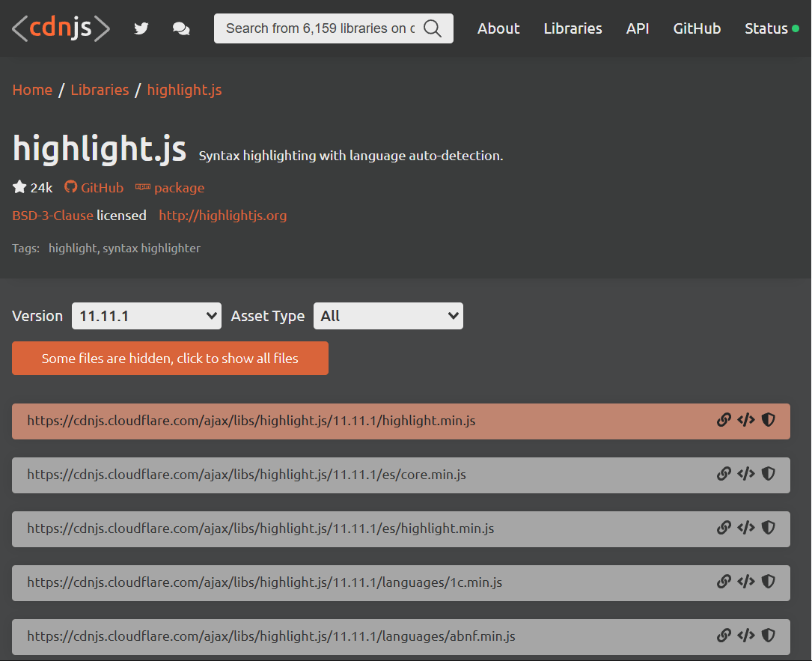Copy URL icon for languages/abnf.min.js
The height and width of the screenshot is (661, 812).
point(724,636)
